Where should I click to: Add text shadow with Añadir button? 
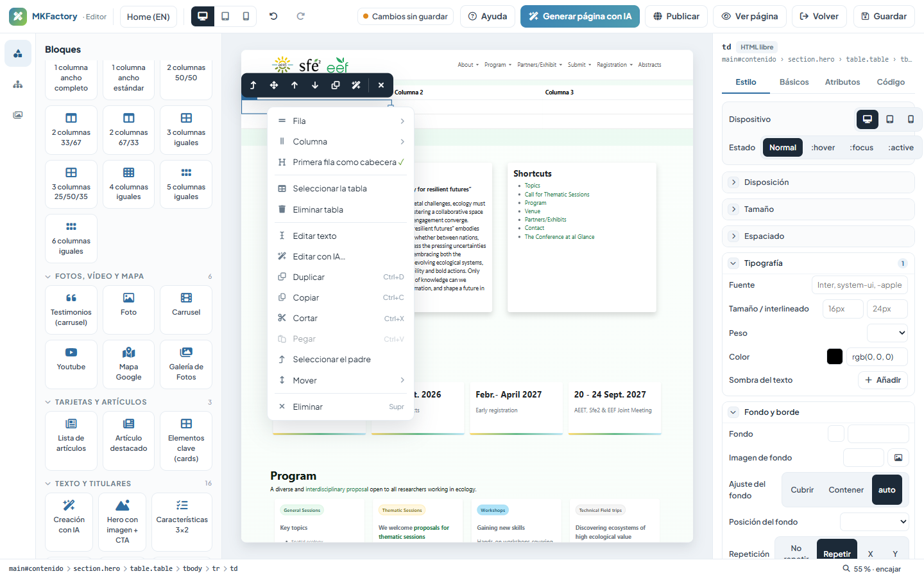pos(883,380)
